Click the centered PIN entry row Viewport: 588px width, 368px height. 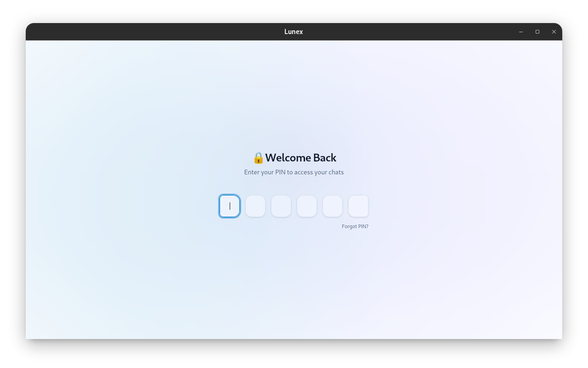click(294, 206)
